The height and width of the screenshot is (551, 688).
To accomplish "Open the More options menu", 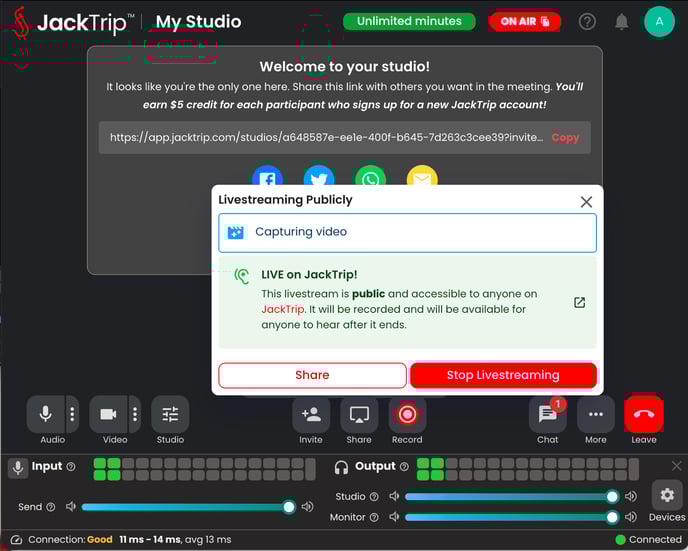I will coord(596,414).
